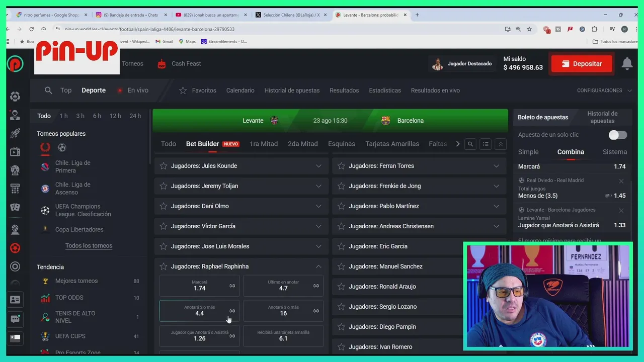This screenshot has height=362, width=644.
Task: Open Historial de apuestas in bet slip
Action: click(602, 117)
